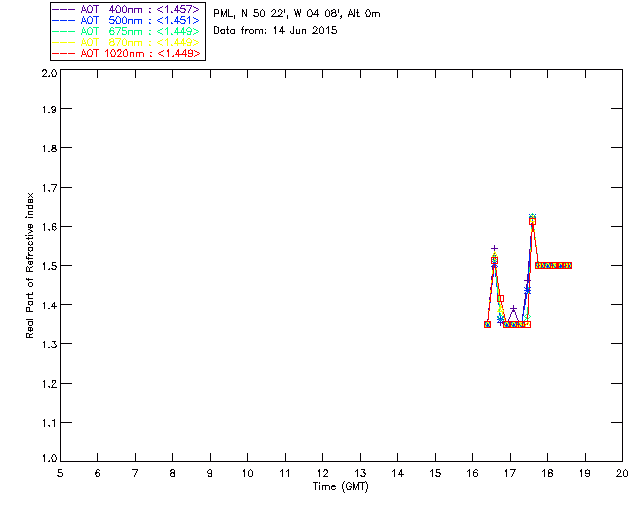The height and width of the screenshot is (512, 640).
Task: Click the 19 hour x-axis label
Action: pyautogui.click(x=585, y=473)
